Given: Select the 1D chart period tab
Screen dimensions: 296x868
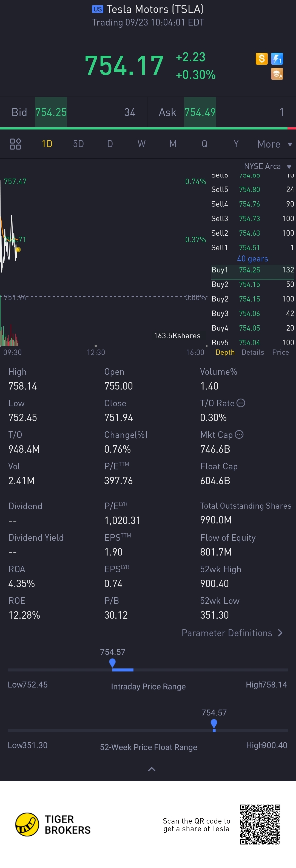Looking at the screenshot, I should click(47, 144).
